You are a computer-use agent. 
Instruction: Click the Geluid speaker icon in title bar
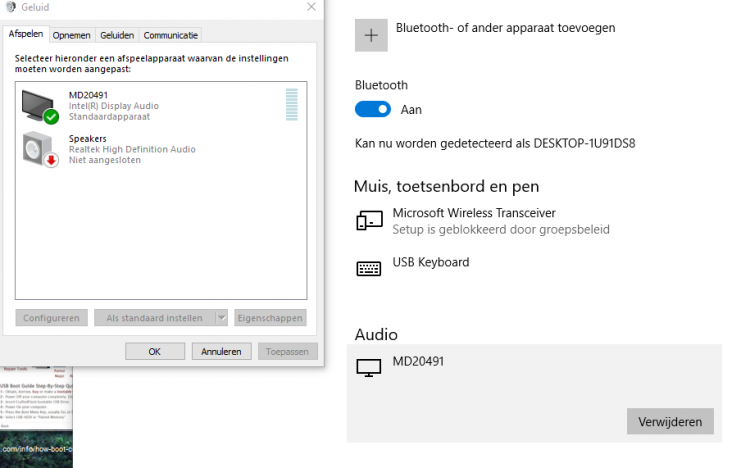point(10,7)
